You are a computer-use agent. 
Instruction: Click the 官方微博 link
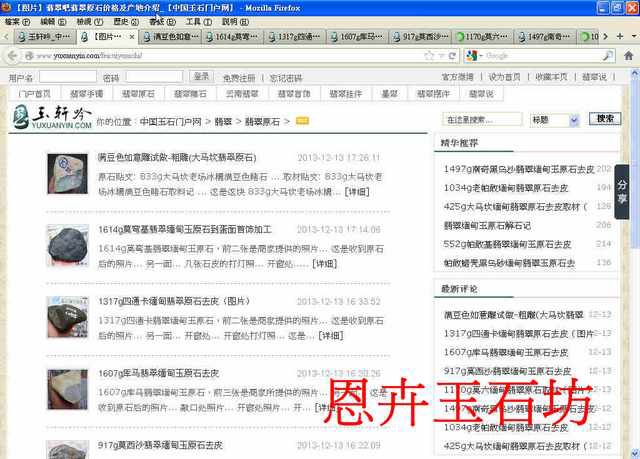pyautogui.click(x=458, y=77)
